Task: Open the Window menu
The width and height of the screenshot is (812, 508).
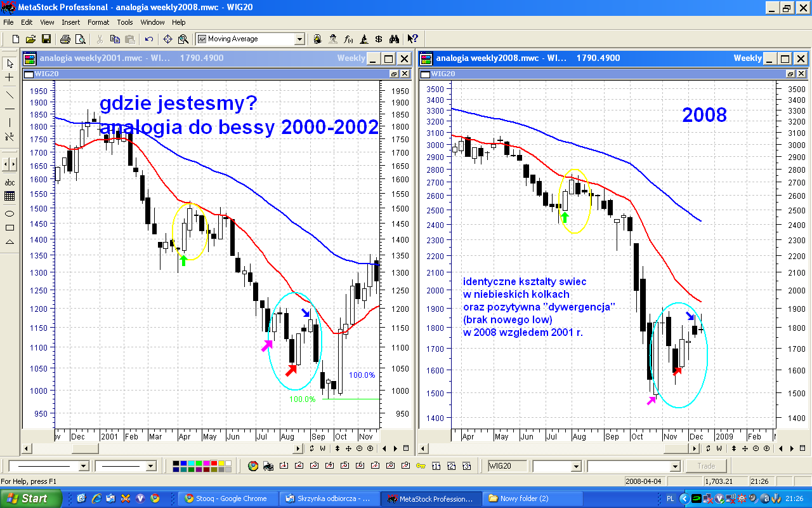Action: click(x=152, y=22)
